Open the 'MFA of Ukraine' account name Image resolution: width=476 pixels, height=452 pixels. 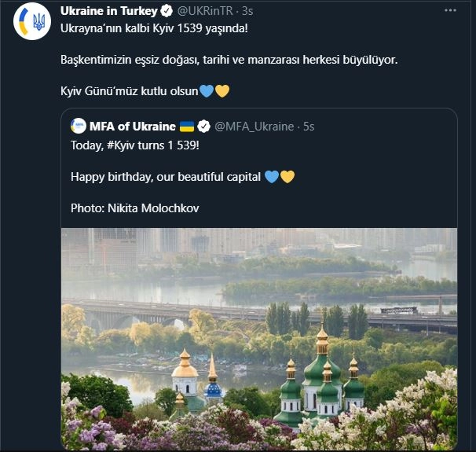pyautogui.click(x=131, y=126)
